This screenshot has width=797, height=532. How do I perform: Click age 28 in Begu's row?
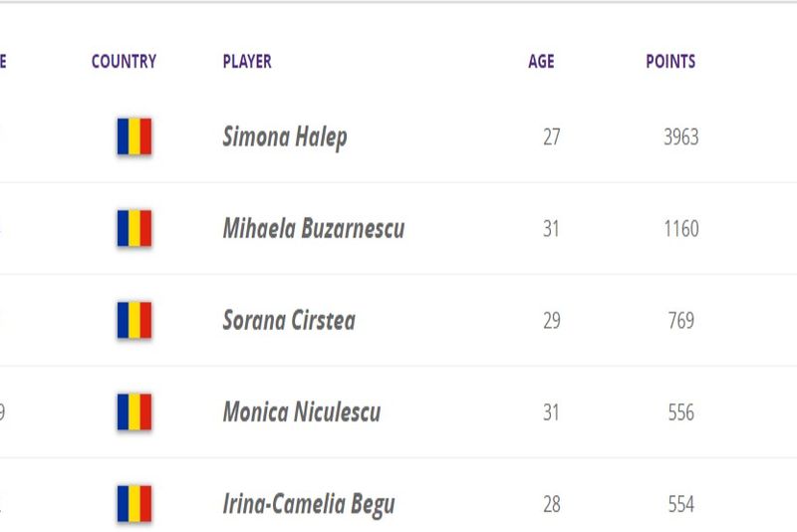tap(552, 504)
